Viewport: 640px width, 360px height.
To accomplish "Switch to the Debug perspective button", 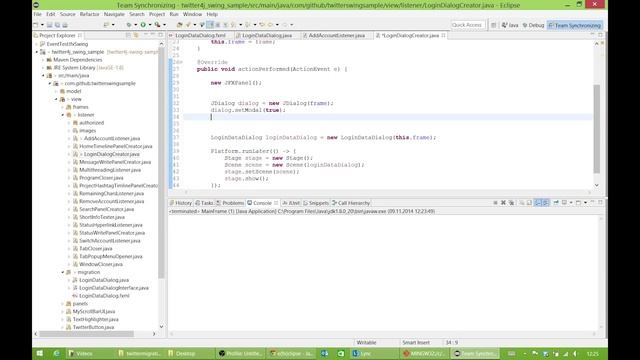I will pos(533,25).
